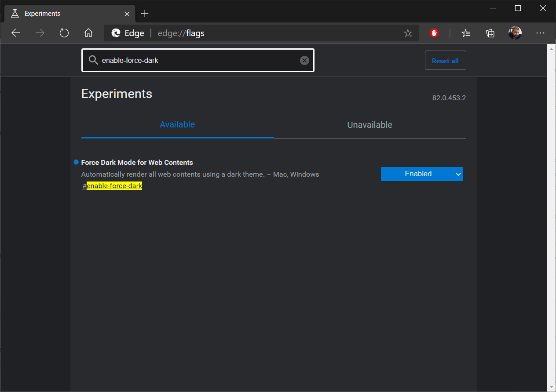Click the page scrollbar down arrow
556x392 pixels.
click(552, 387)
